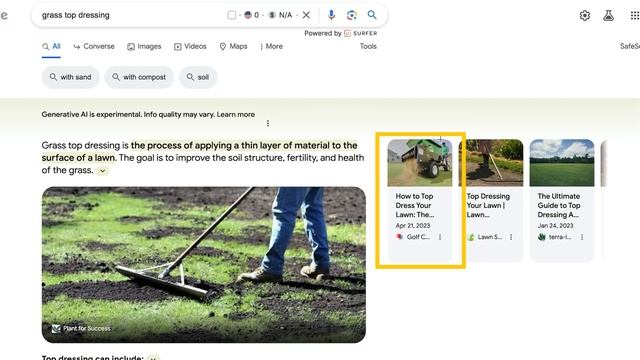Click the Surfer dollar N/A indicator
Viewport: 640px width, 360px height.
point(280,15)
